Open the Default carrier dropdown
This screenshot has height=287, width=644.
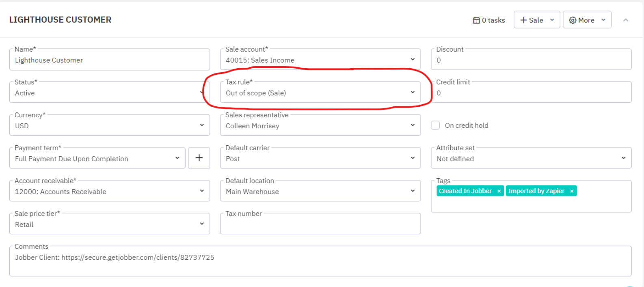coord(320,159)
